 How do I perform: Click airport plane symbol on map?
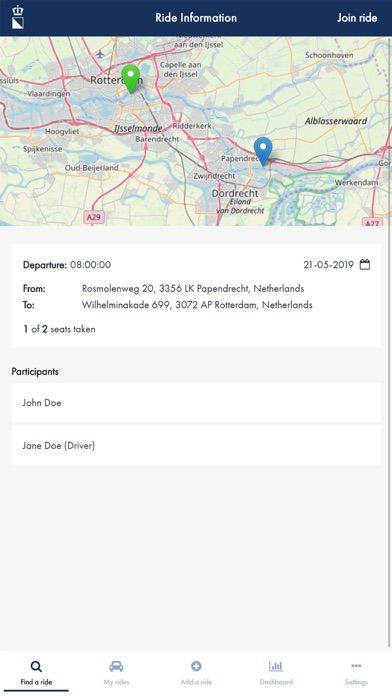coord(100,54)
